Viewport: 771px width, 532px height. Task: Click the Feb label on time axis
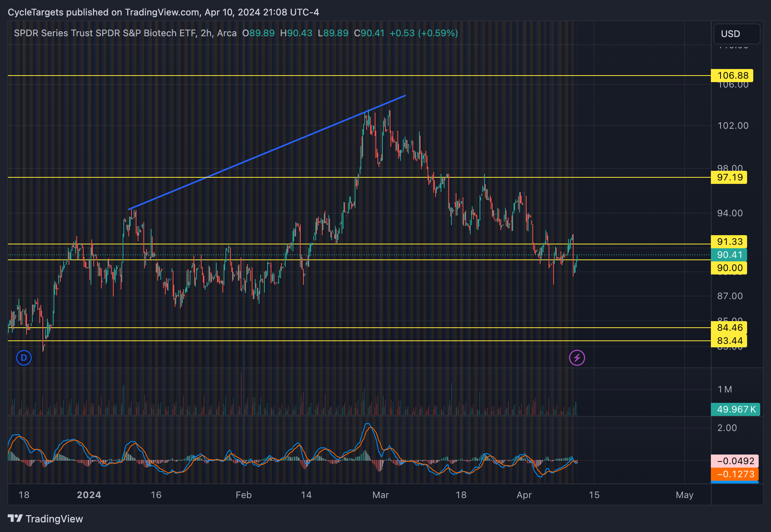click(x=244, y=495)
